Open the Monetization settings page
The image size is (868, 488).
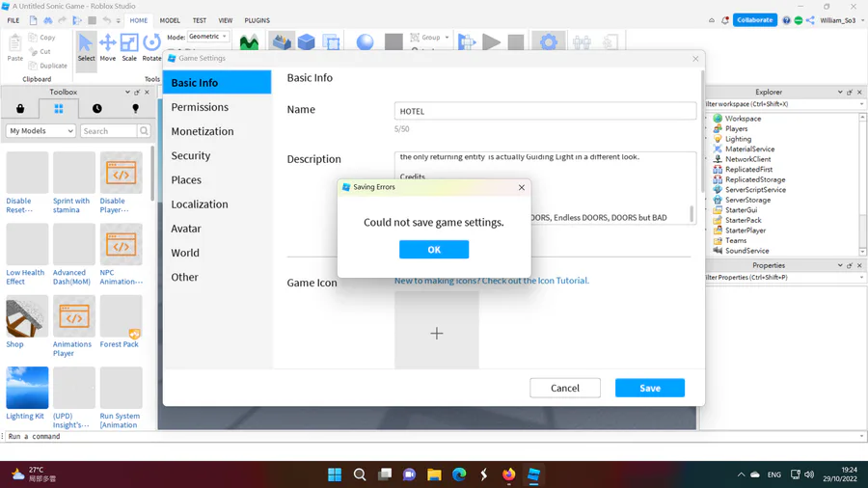216,131
